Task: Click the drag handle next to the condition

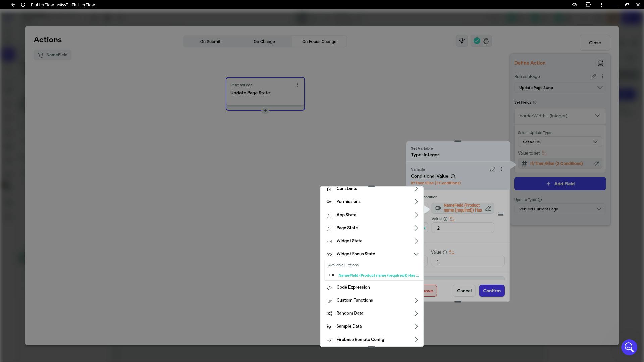Action: point(501,214)
